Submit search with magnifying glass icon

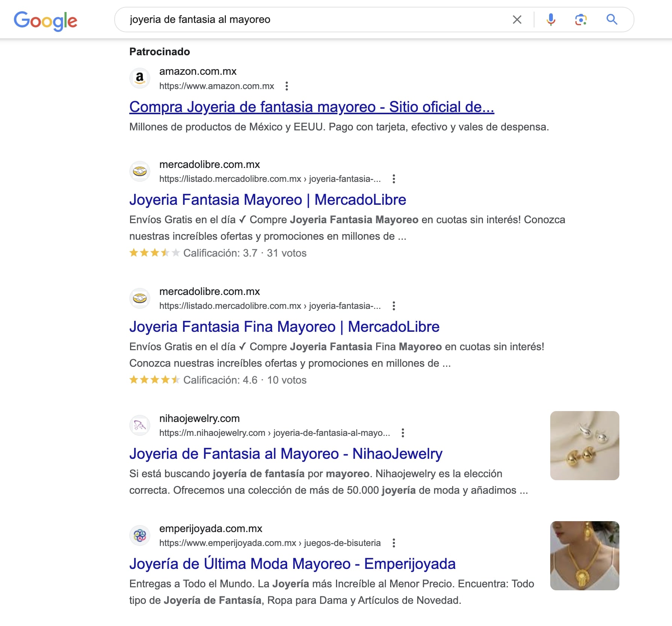point(612,20)
